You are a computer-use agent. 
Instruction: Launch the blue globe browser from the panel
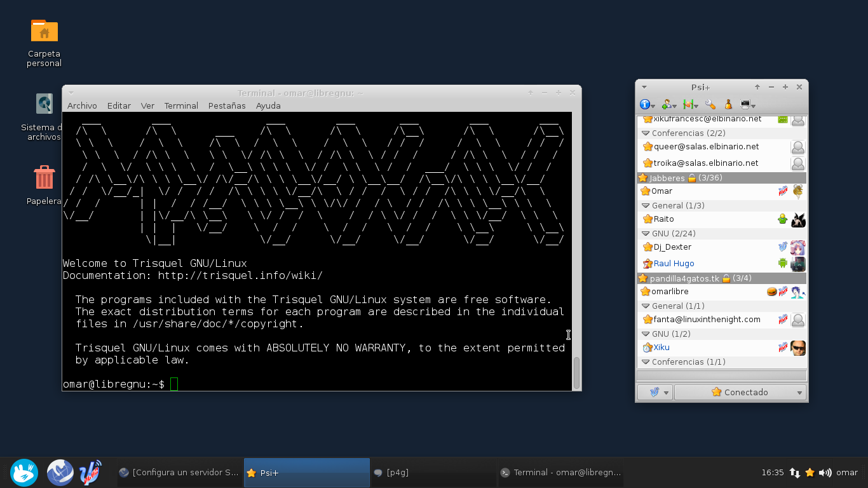pos(60,473)
